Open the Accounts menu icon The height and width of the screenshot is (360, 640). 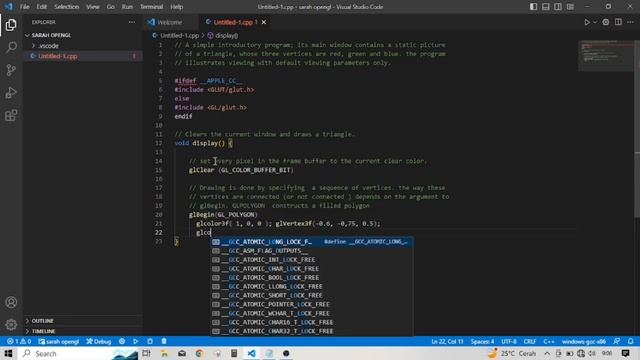tap(11, 302)
